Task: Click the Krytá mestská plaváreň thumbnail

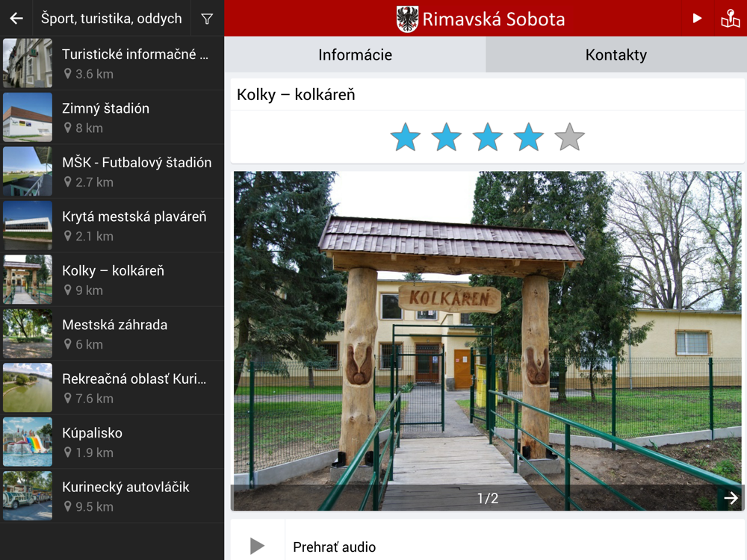Action: point(28,225)
